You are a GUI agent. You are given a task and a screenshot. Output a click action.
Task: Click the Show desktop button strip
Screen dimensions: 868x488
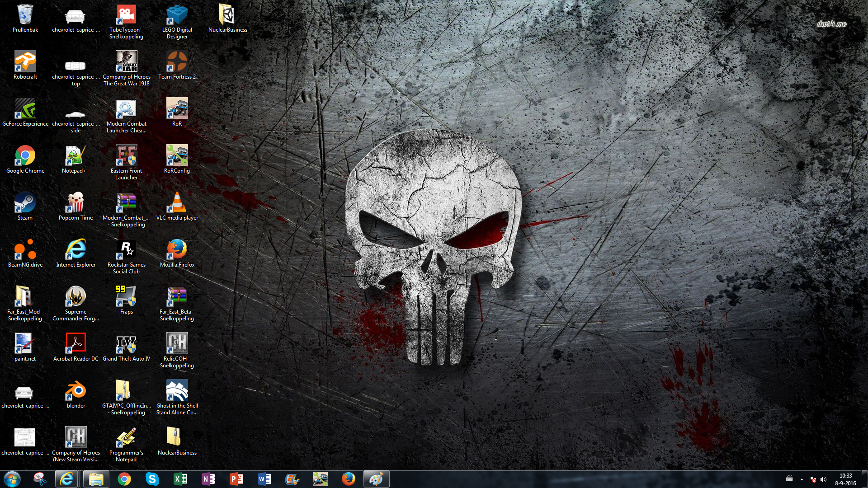(865, 479)
